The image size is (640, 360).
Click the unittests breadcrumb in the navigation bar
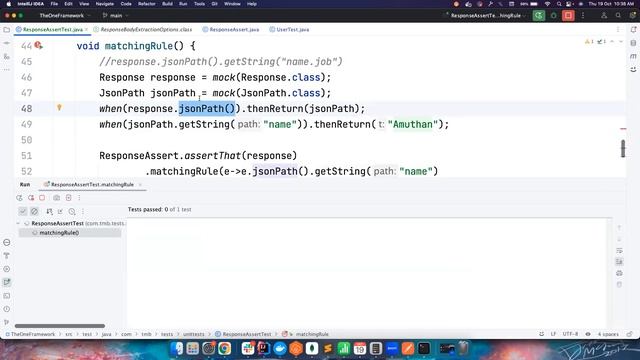[x=193, y=334]
